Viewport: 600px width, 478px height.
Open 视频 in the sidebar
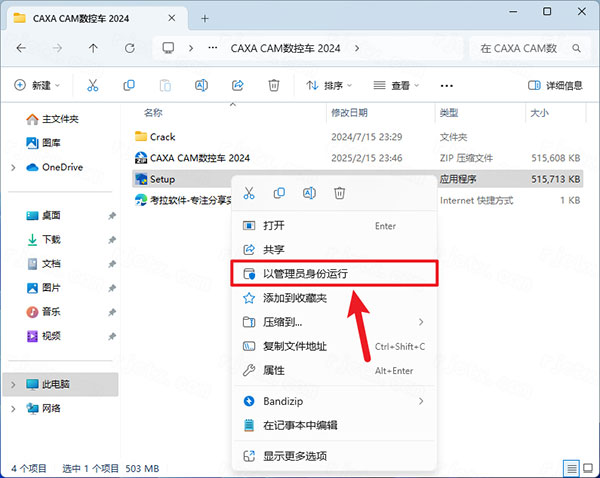coord(43,336)
